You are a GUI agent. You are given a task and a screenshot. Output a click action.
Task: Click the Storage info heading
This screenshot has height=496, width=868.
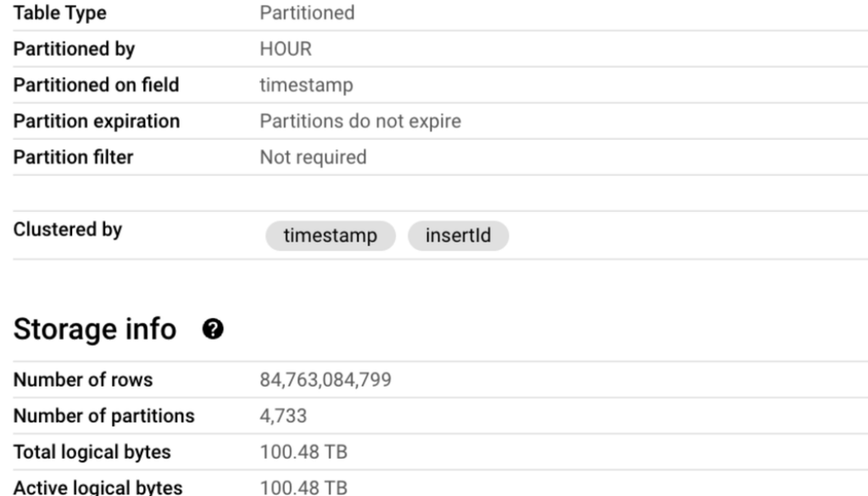[95, 330]
